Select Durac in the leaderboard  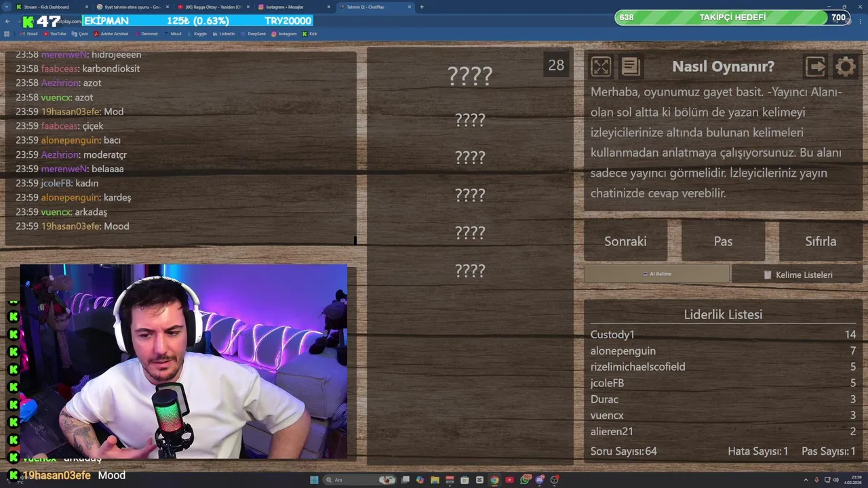(x=604, y=399)
